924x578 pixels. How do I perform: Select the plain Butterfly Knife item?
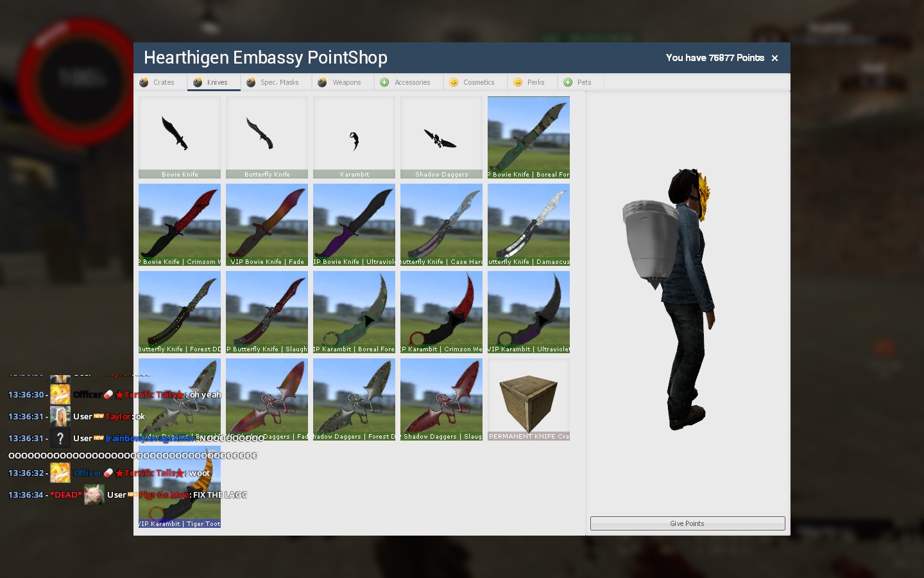(267, 137)
